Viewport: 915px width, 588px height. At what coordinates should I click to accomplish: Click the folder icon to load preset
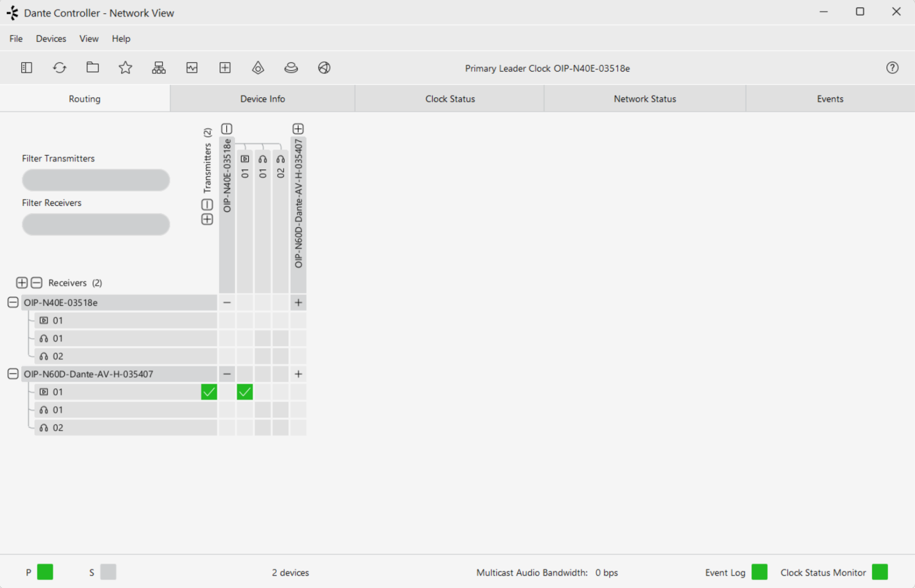(x=93, y=68)
